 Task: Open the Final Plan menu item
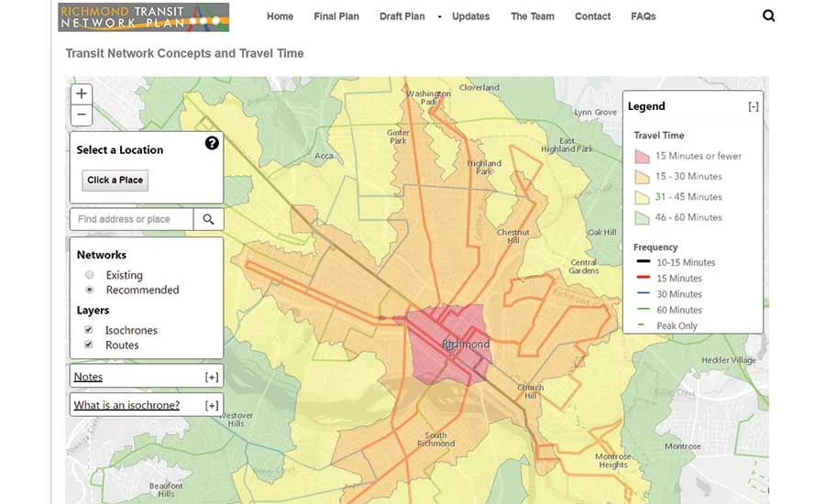(336, 16)
